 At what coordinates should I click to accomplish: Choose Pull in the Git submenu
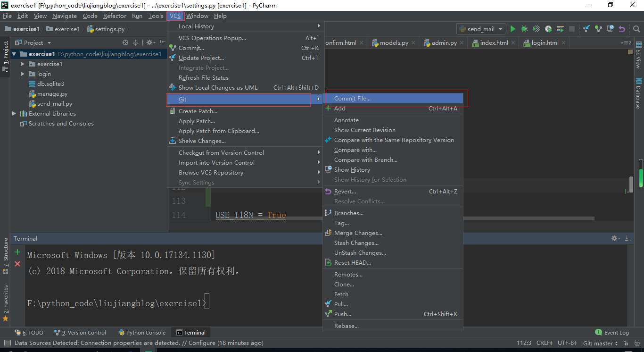393,304
